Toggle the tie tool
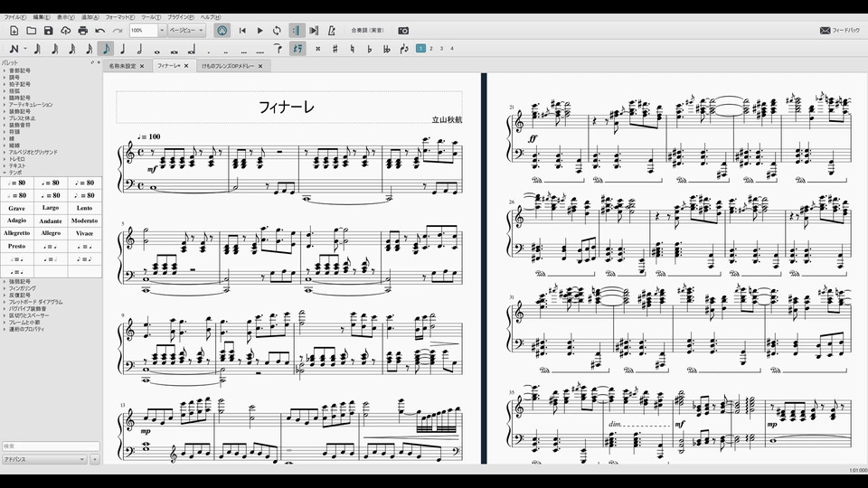The image size is (868, 488). (x=278, y=49)
